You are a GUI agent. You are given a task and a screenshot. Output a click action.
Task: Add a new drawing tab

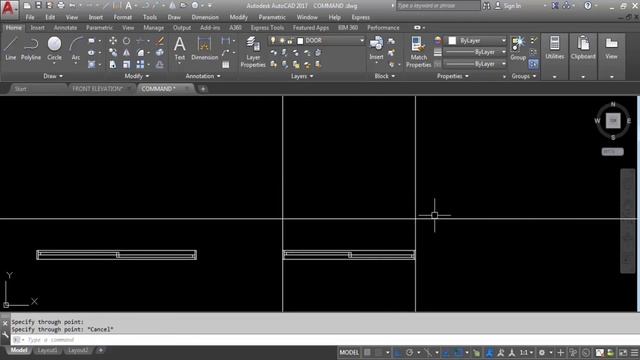pos(203,89)
